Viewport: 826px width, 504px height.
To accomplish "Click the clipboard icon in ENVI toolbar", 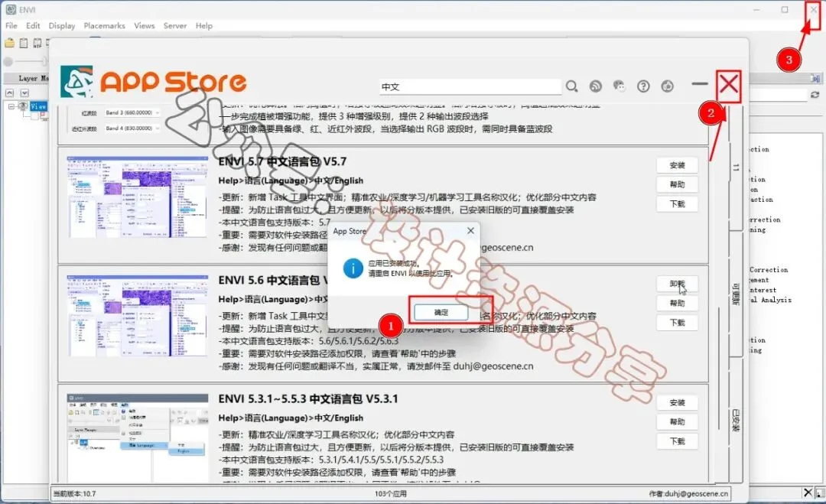I will [x=24, y=43].
